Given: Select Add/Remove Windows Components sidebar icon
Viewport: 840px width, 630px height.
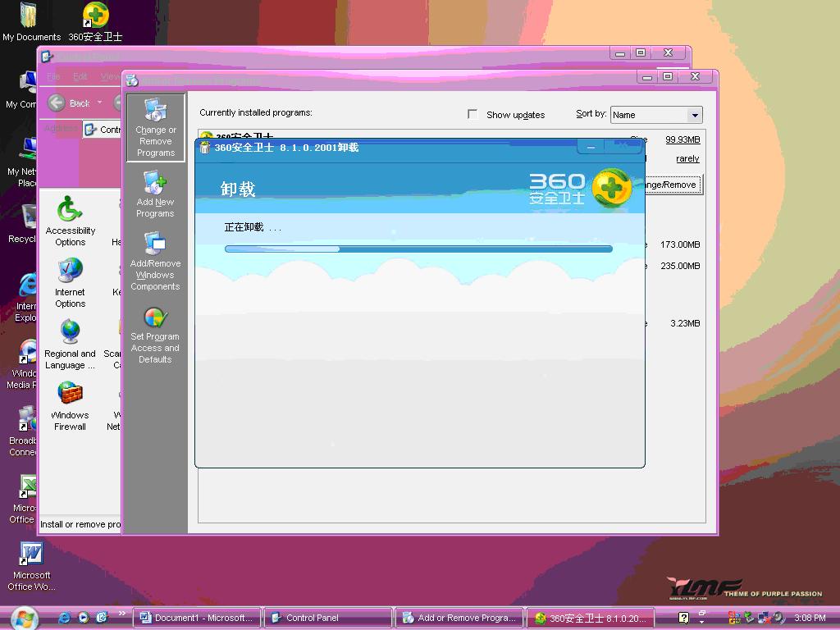Looking at the screenshot, I should 155,262.
